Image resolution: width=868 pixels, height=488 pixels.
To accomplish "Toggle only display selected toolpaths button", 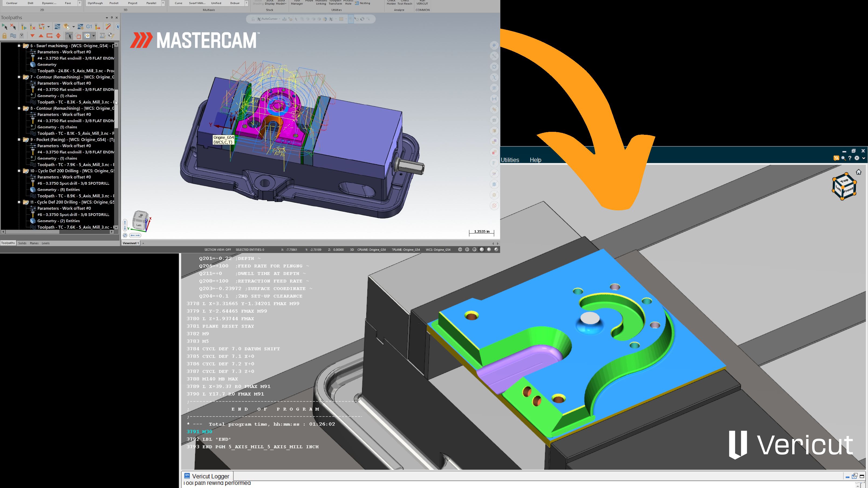I will coord(69,36).
